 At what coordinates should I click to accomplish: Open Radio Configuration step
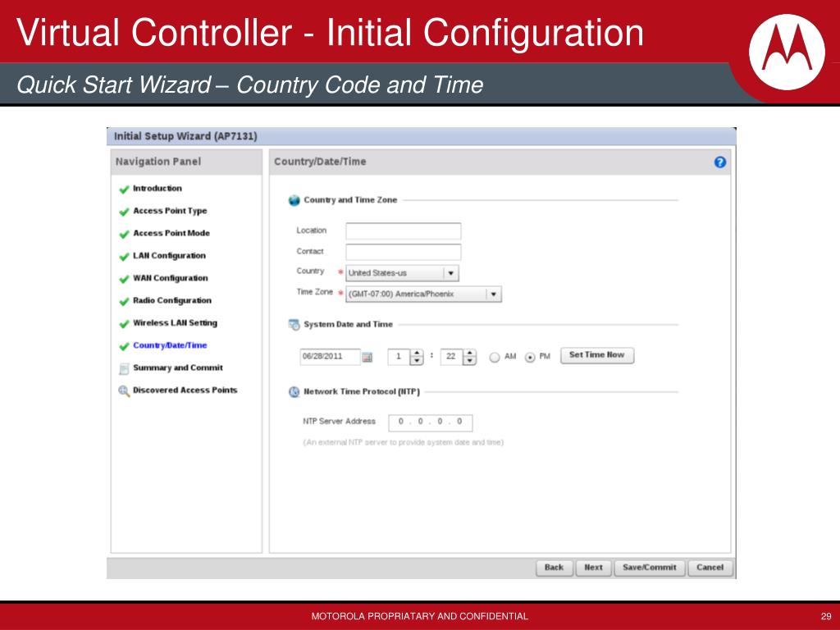point(172,301)
